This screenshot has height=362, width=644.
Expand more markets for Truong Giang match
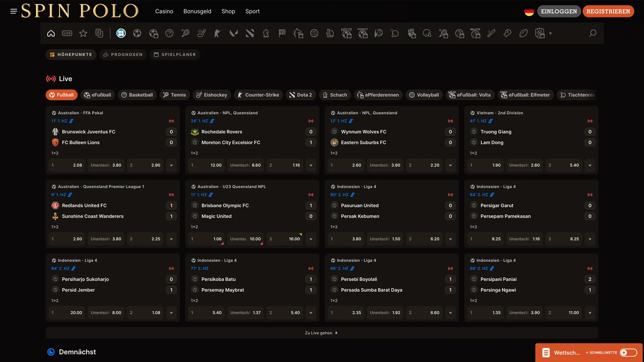590,165
